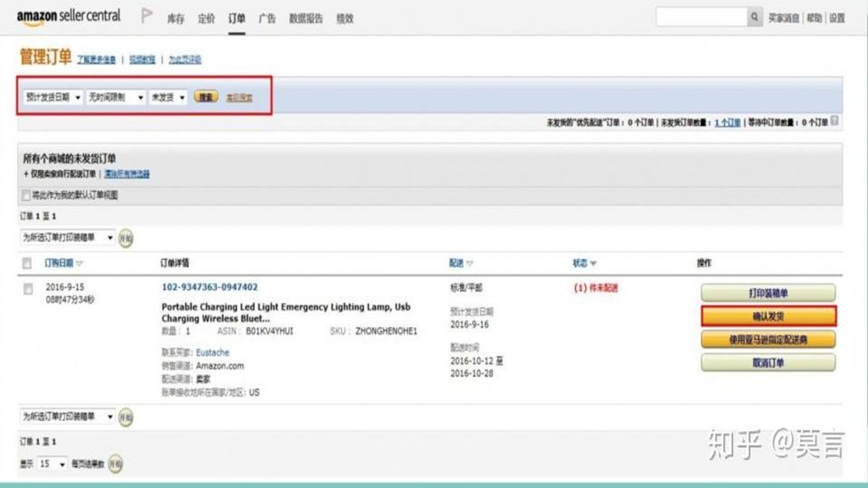Viewport: 868px width, 488px height.
Task: Open the 绩效 menu
Action: tap(345, 19)
